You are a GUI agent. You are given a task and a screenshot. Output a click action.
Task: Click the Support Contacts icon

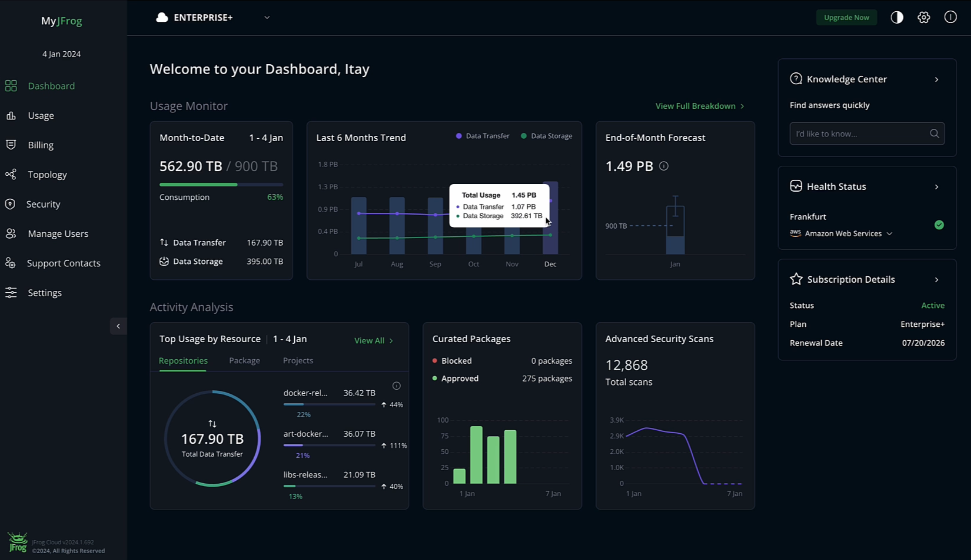coord(11,263)
